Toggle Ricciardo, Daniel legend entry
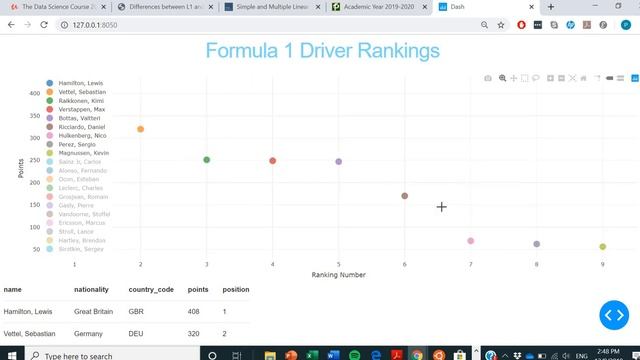 click(76, 127)
